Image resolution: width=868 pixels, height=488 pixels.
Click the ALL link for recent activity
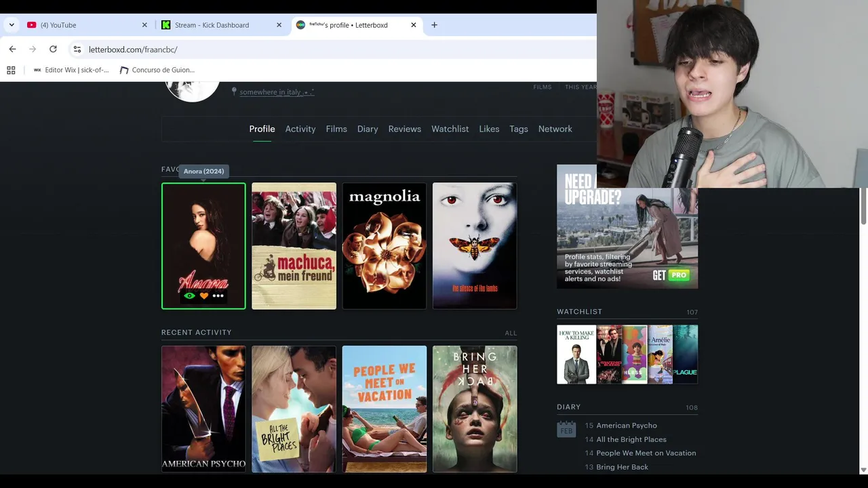tap(511, 333)
